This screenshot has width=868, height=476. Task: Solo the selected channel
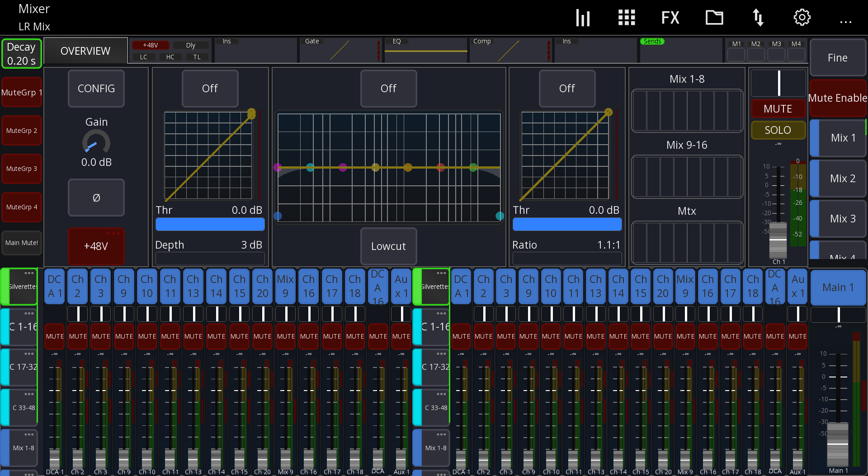click(x=778, y=130)
